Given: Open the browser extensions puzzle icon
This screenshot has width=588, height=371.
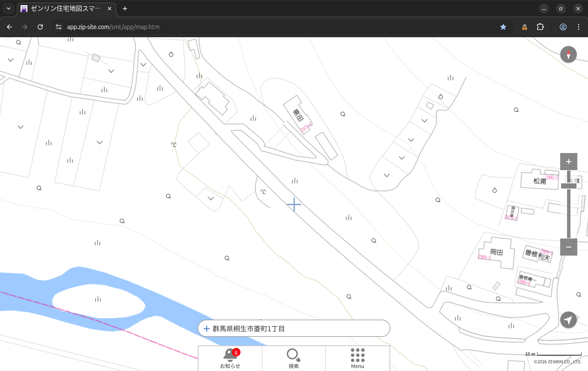Looking at the screenshot, I should 540,27.
